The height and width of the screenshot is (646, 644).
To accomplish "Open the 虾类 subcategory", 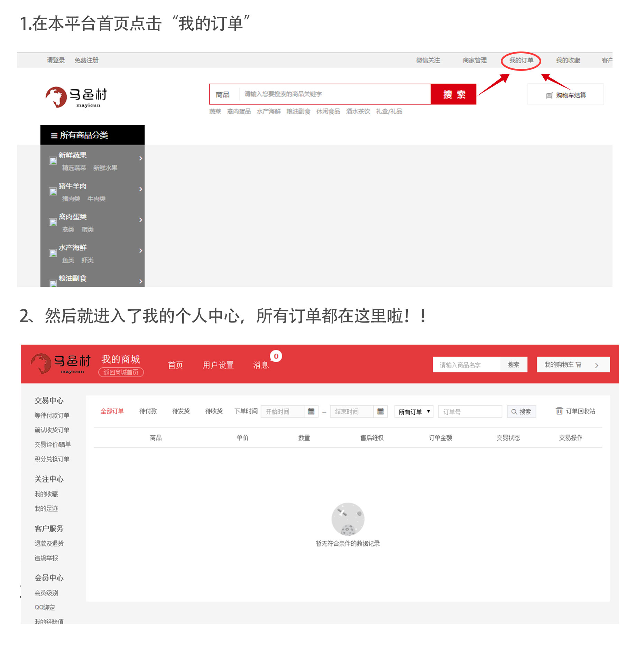I will coord(88,260).
